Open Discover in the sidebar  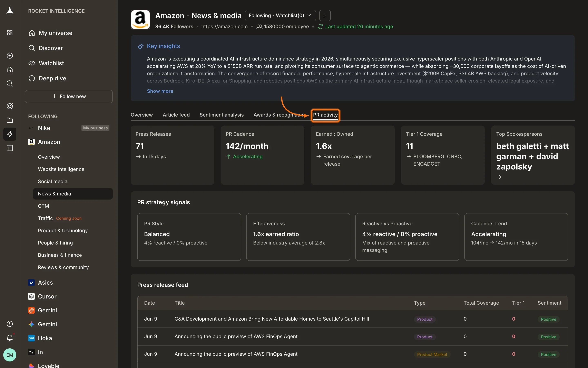click(x=51, y=48)
